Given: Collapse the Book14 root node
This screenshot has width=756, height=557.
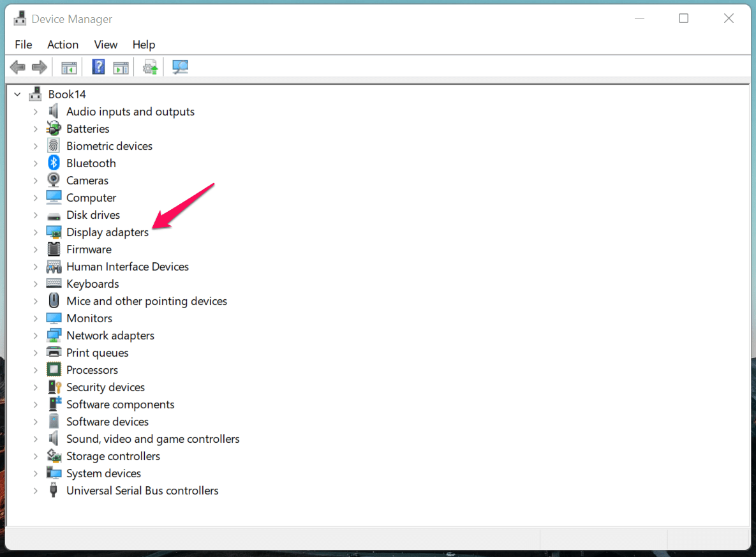Looking at the screenshot, I should 17,94.
